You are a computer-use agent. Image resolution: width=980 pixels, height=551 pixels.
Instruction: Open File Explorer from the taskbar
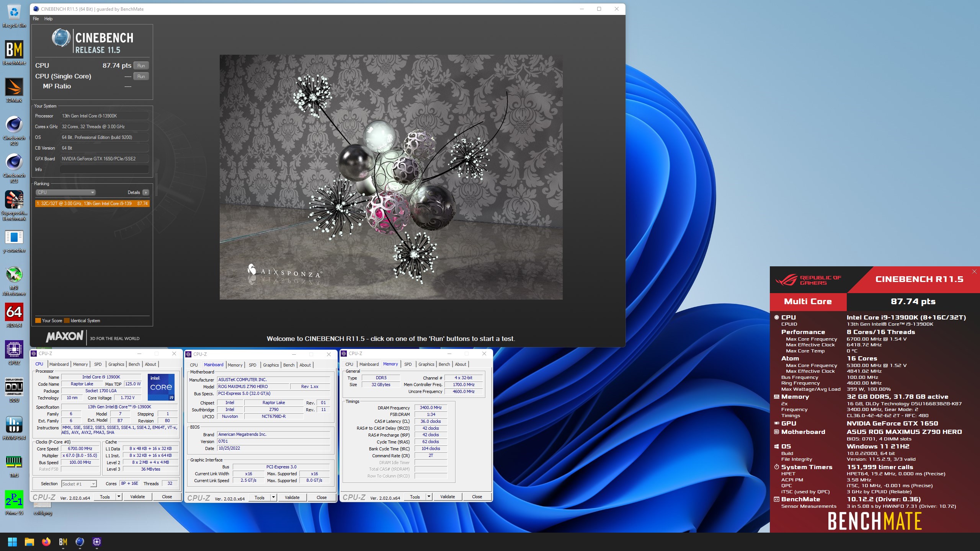pos(29,542)
